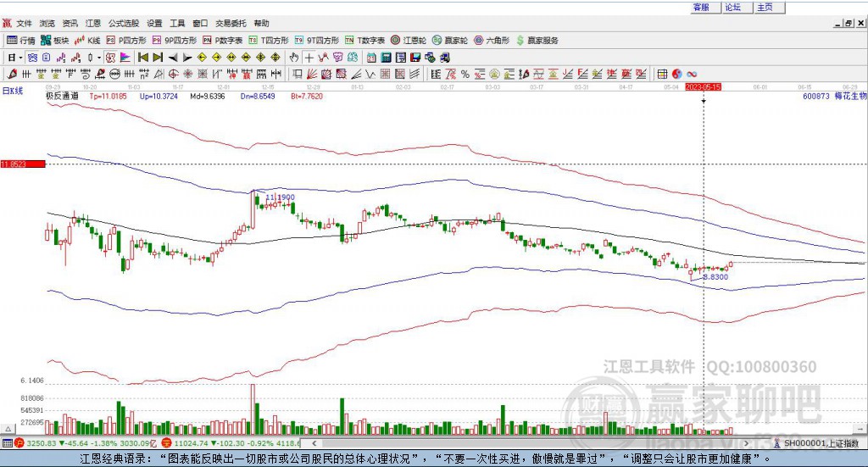Viewport: 868px width, 467px height.
Task: Click the zigzag wave line tool
Action: [x=370, y=74]
